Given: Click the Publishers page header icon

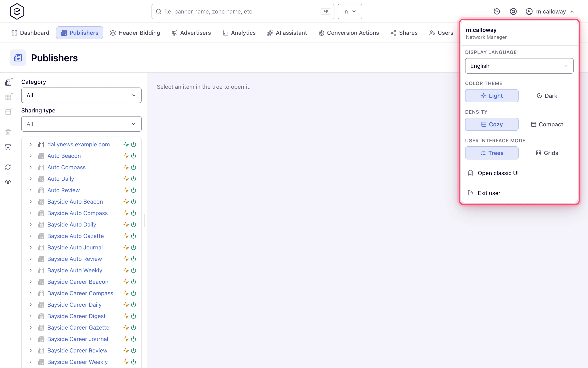Looking at the screenshot, I should coord(18,58).
